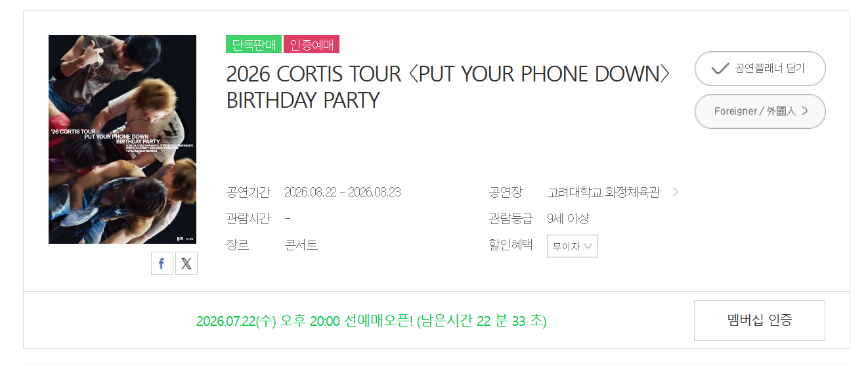The image size is (868, 366).
Task: Click the green 단독판매 badge
Action: [x=253, y=44]
